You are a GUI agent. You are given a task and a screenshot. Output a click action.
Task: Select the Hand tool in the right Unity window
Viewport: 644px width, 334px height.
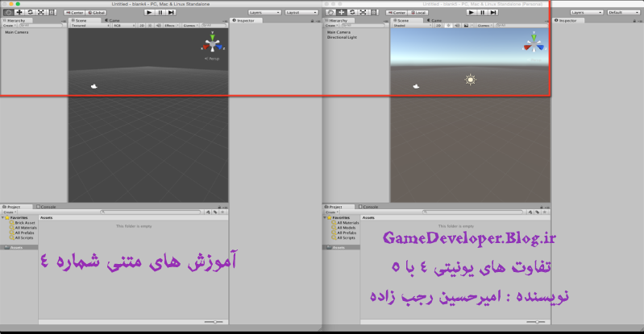tap(330, 12)
